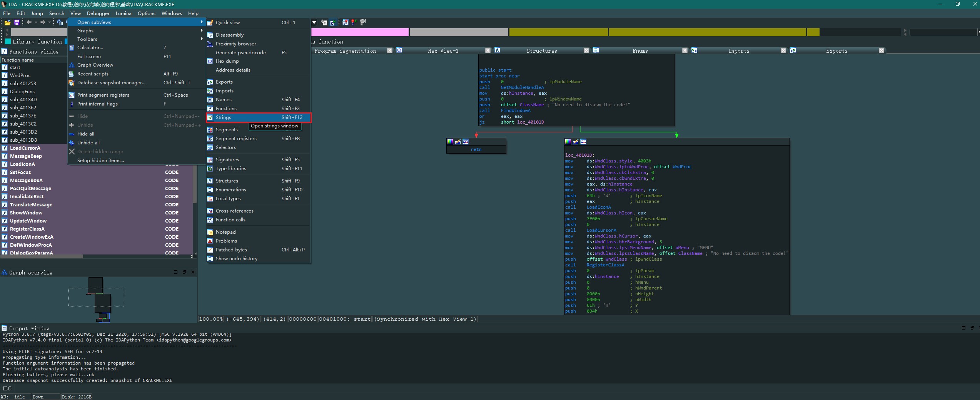Click the jump back arrow icon
980x400 pixels.
[x=29, y=22]
